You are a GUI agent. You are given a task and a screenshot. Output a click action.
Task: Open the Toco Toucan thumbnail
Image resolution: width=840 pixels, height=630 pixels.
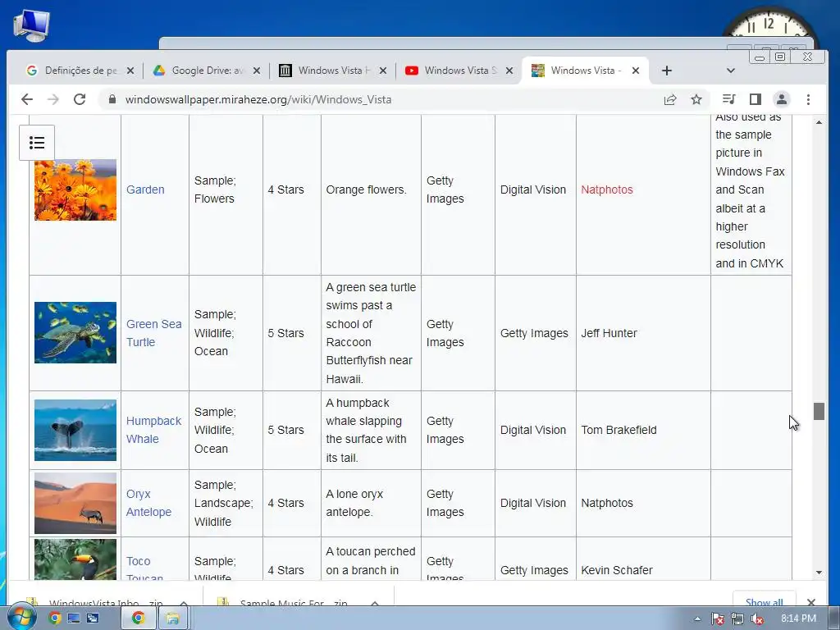click(75, 559)
